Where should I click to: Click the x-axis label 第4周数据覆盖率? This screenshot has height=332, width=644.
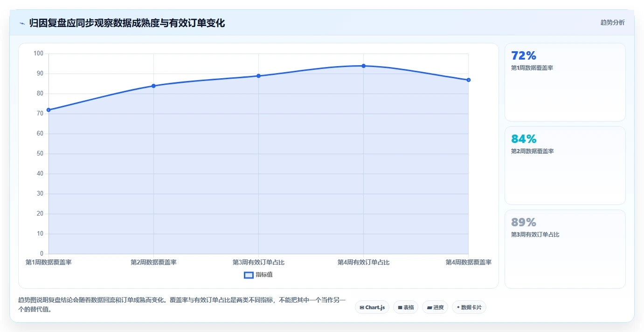468,262
